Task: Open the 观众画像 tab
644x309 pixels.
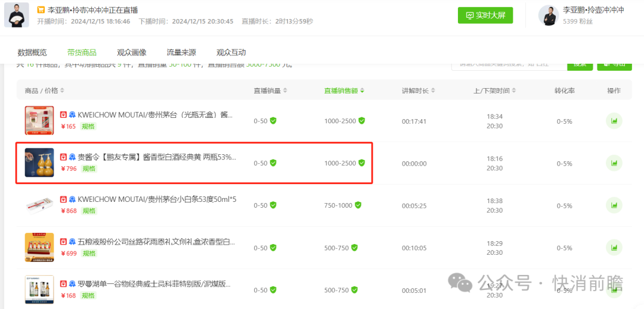Action: point(131,52)
